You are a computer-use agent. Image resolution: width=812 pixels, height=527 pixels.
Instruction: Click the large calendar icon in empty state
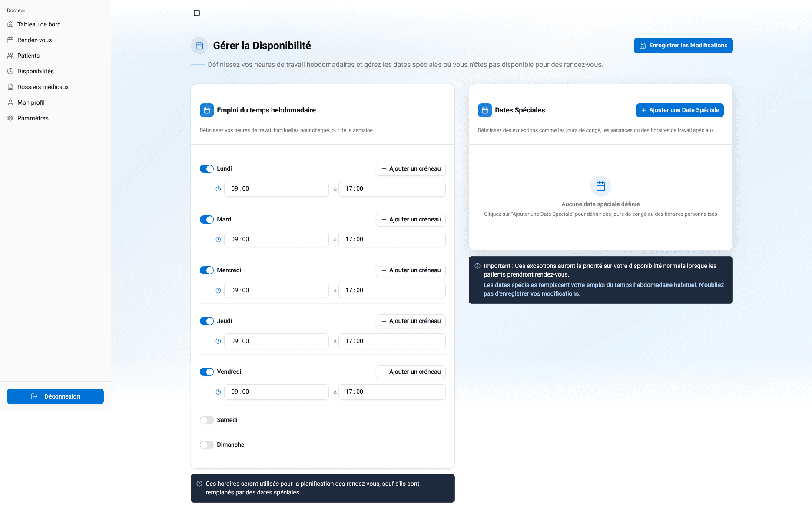(x=600, y=186)
